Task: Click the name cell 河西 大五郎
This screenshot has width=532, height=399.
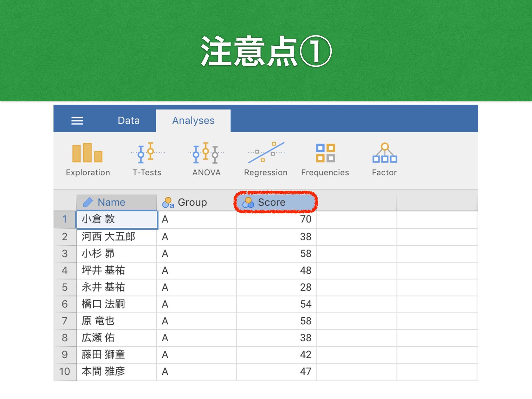Action: pos(117,237)
